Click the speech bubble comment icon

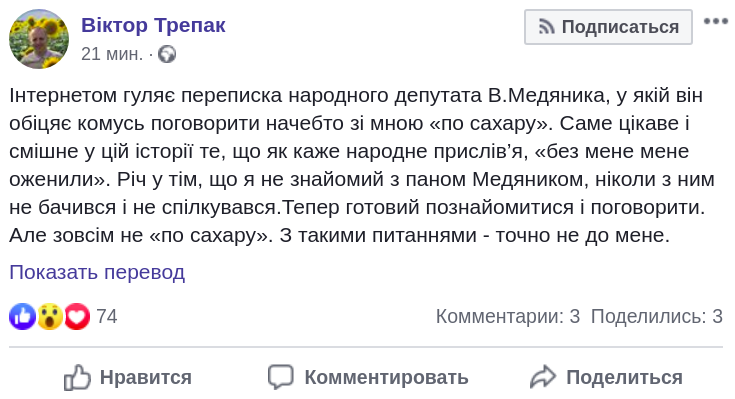281,377
